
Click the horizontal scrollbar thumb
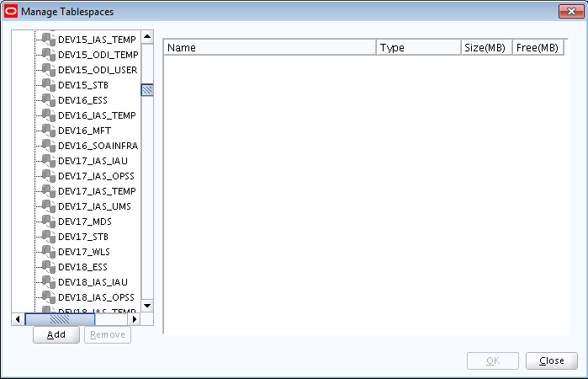tap(60, 319)
